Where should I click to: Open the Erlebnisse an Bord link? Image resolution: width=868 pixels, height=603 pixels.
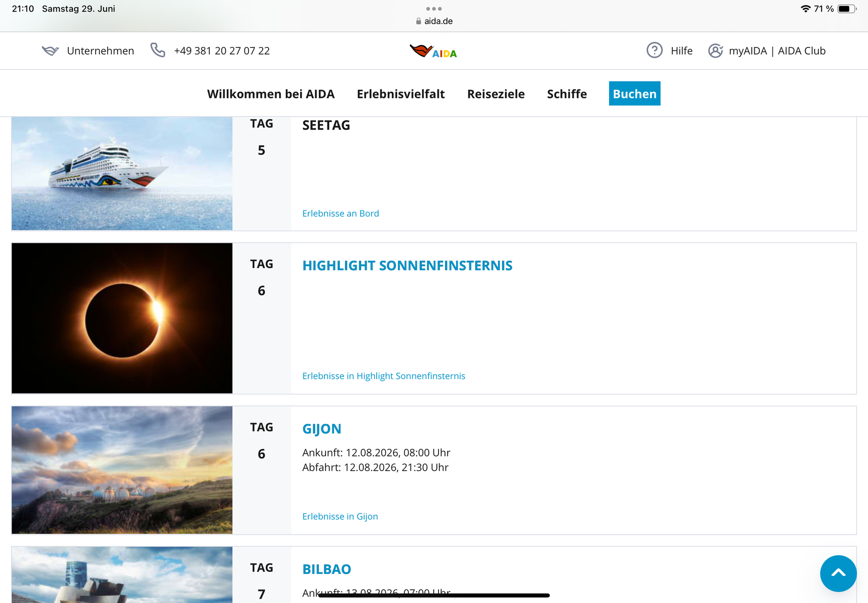pos(340,214)
